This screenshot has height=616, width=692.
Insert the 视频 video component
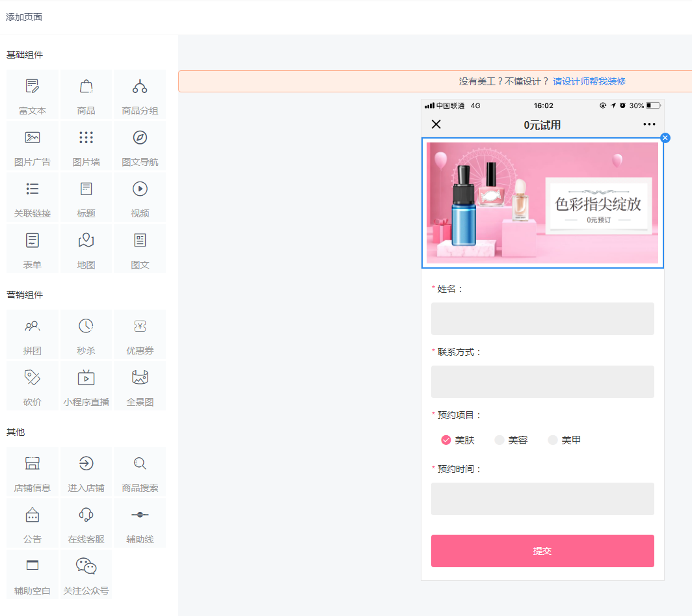pos(140,197)
